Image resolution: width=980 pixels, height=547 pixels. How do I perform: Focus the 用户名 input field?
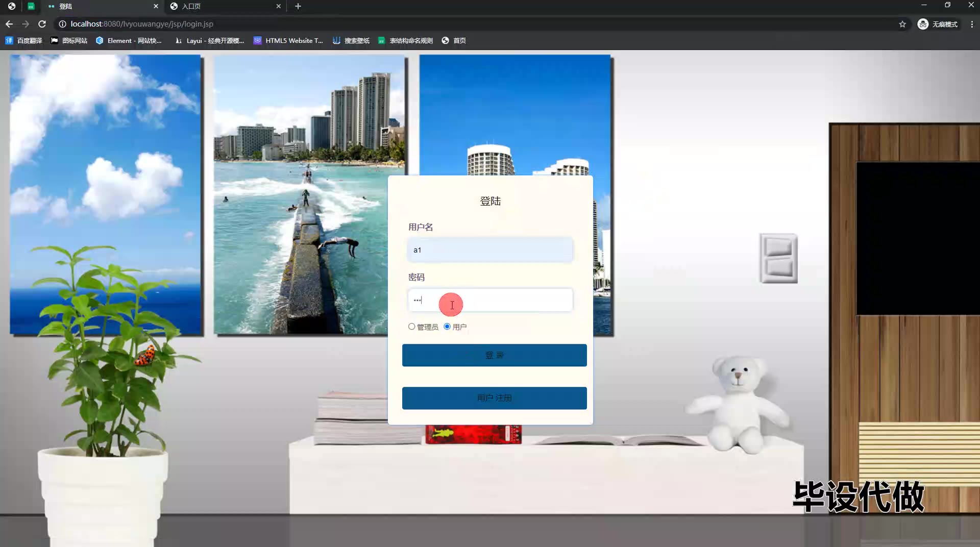point(490,250)
